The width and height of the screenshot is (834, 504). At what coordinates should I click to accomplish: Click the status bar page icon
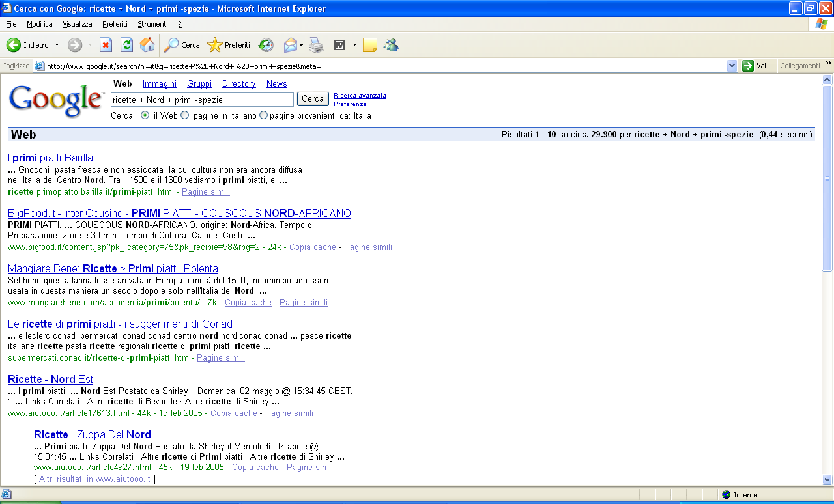click(7, 495)
